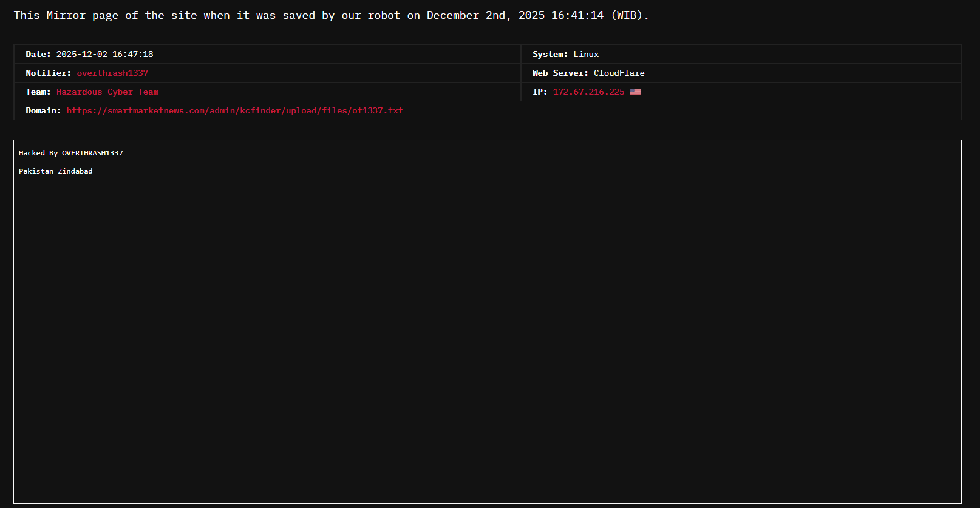Select the 2025-12-02 16:47:18 date value
The width and height of the screenshot is (980, 508).
(104, 54)
